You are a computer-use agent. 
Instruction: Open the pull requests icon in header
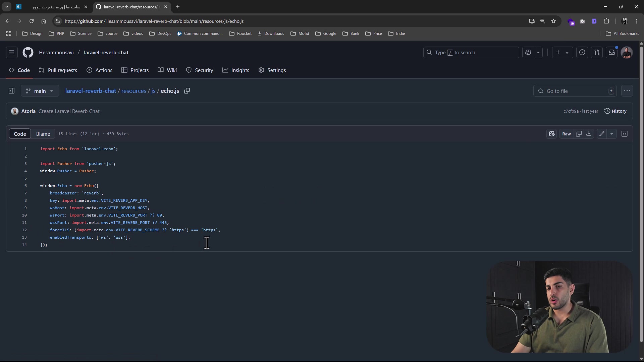597,53
